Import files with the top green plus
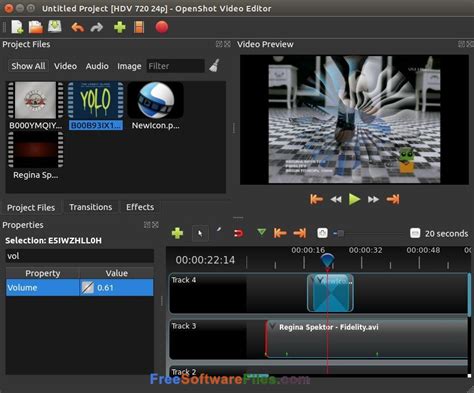This screenshot has width=474, height=393. 120,27
